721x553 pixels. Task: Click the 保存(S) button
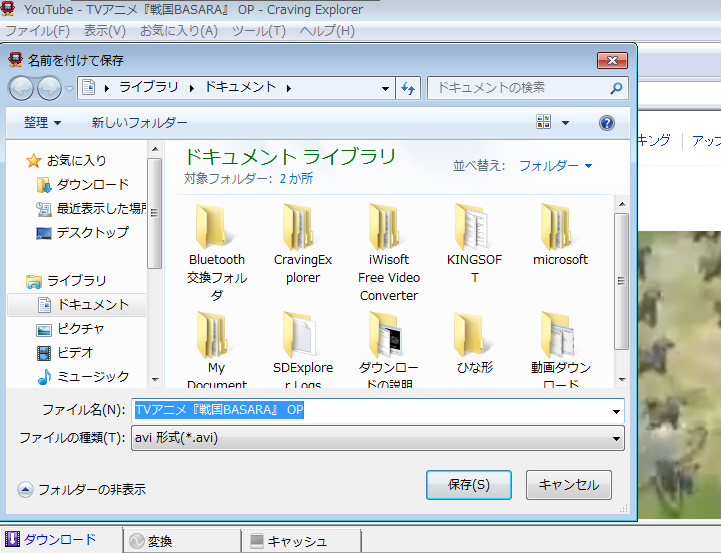[x=469, y=485]
